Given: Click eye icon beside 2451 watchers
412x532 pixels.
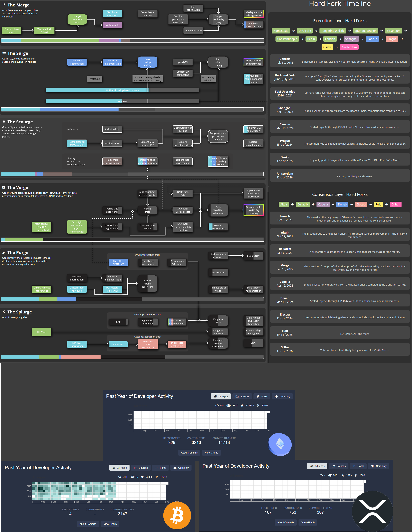Looking at the screenshot, I should click(330, 475).
